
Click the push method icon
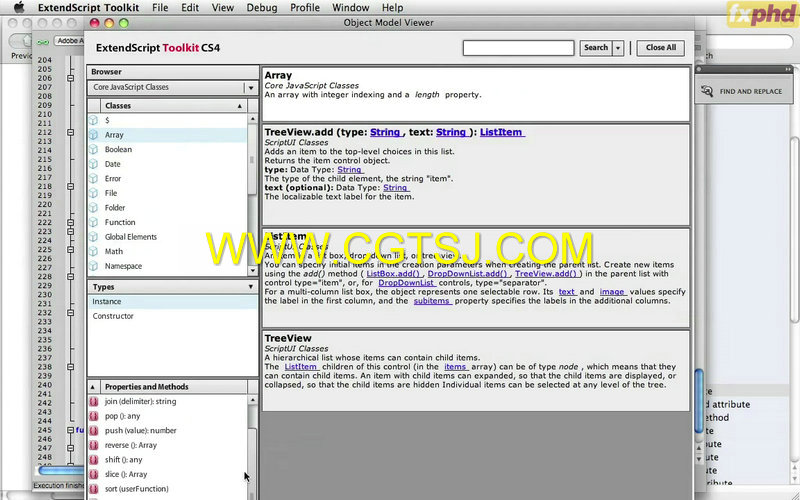[x=93, y=431]
